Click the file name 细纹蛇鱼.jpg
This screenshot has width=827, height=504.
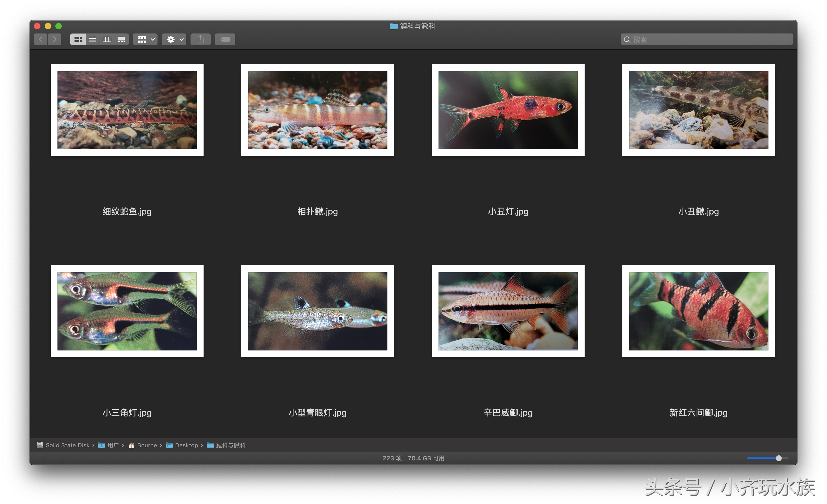click(127, 212)
